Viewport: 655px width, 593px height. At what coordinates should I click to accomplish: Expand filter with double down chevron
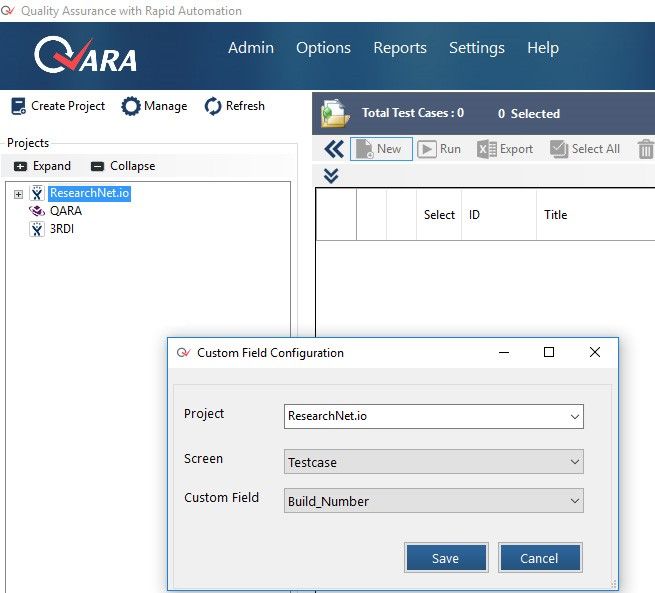[x=331, y=176]
